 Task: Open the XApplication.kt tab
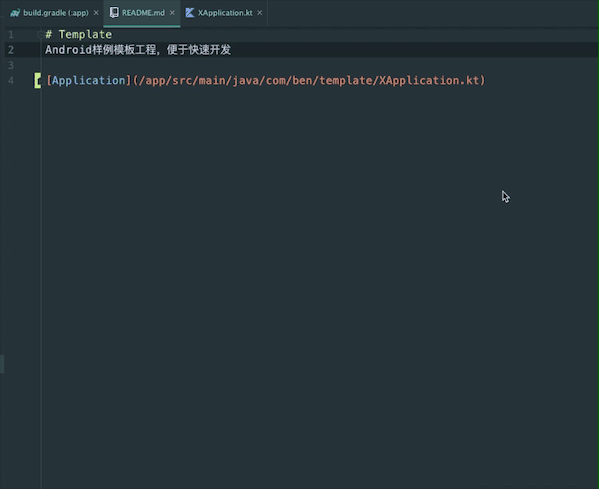click(224, 13)
